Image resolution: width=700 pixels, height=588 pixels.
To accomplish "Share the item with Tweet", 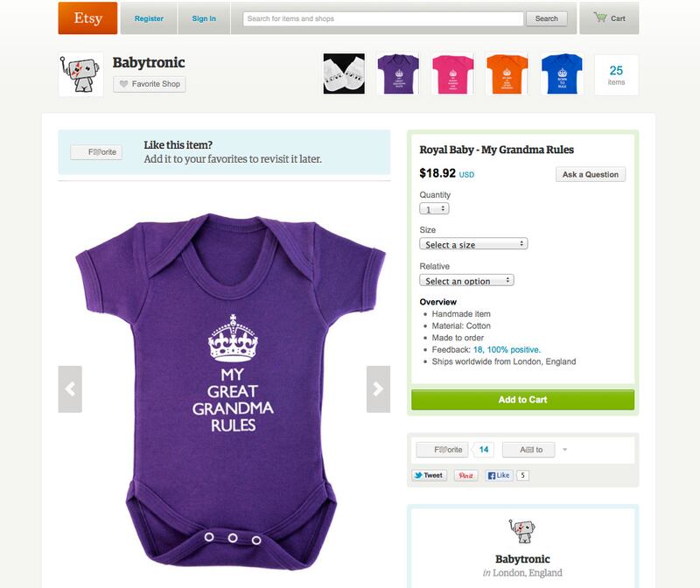I will point(429,475).
